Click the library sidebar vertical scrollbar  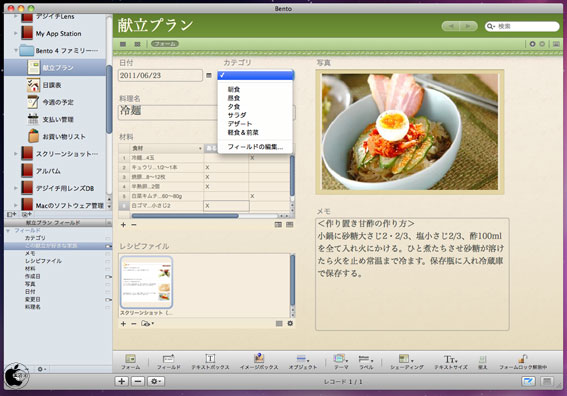tap(109, 99)
